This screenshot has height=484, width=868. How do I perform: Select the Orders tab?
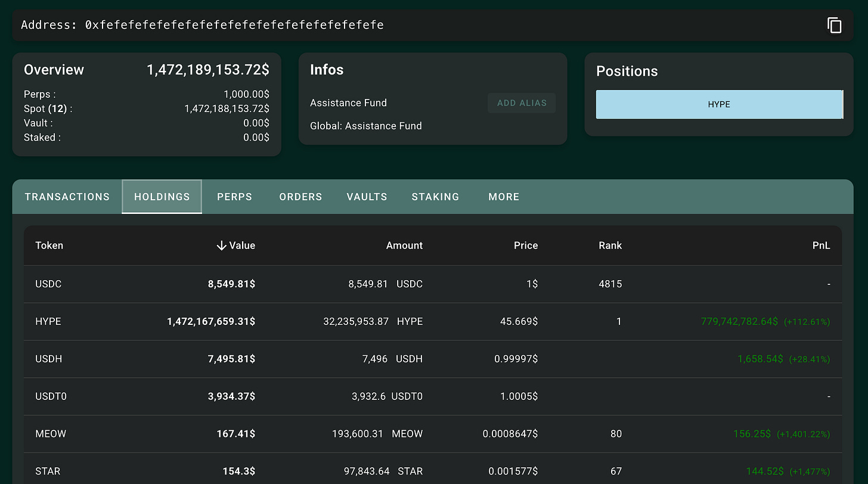coord(300,197)
